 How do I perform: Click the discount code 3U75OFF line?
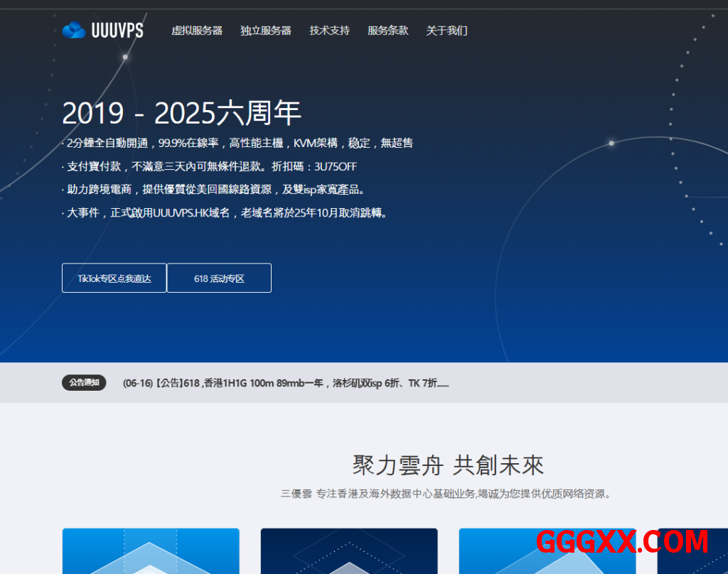pyautogui.click(x=212, y=167)
